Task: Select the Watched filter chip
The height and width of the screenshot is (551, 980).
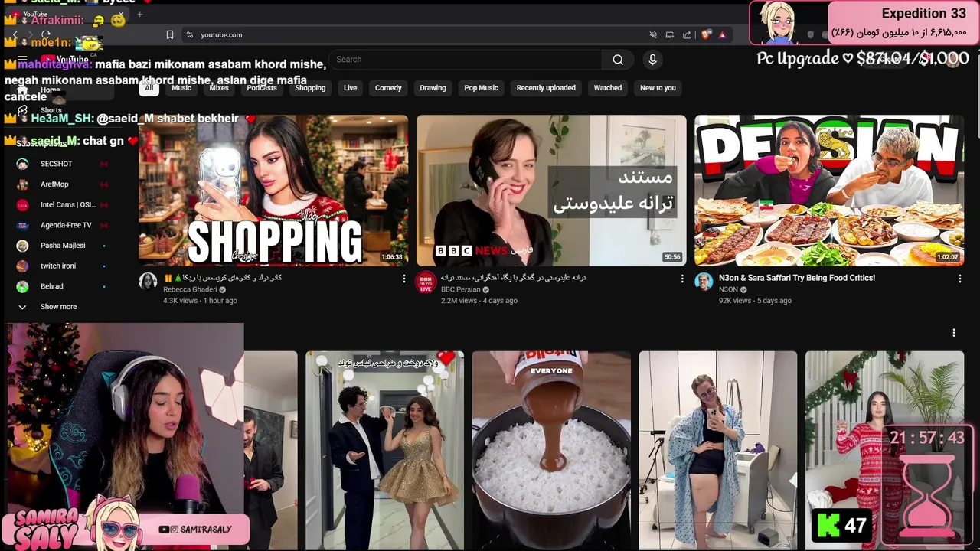Action: point(608,88)
